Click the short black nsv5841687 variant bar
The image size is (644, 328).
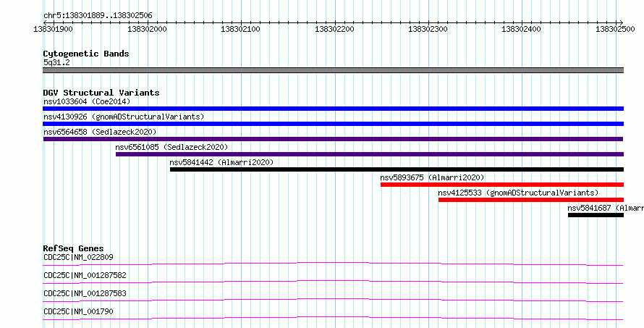pyautogui.click(x=596, y=215)
